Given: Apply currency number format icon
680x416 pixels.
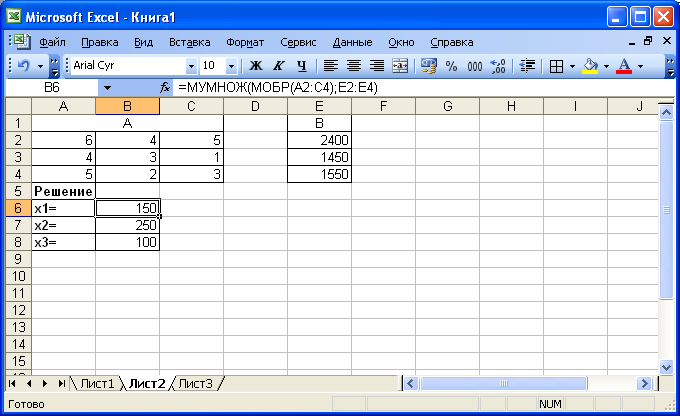Looking at the screenshot, I should click(x=428, y=66).
